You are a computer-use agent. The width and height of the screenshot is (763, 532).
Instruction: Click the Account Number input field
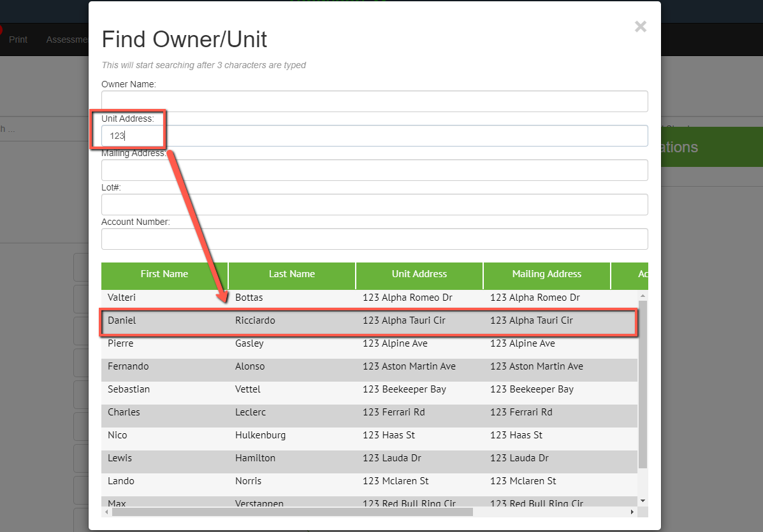[374, 239]
